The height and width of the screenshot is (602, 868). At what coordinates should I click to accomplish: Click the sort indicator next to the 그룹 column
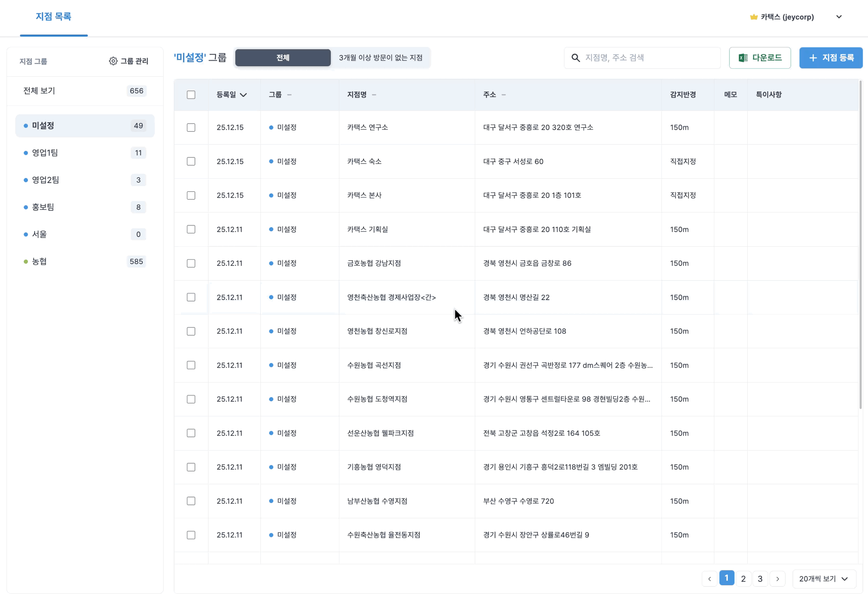coord(289,95)
